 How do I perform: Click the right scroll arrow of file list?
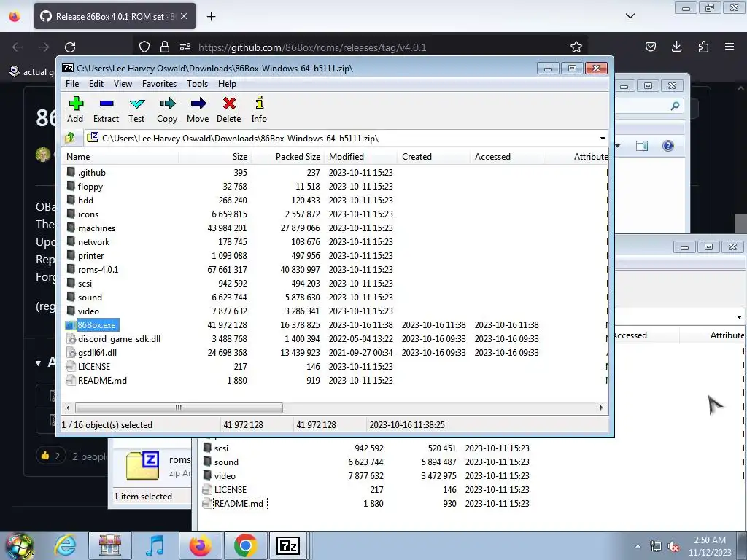point(601,408)
